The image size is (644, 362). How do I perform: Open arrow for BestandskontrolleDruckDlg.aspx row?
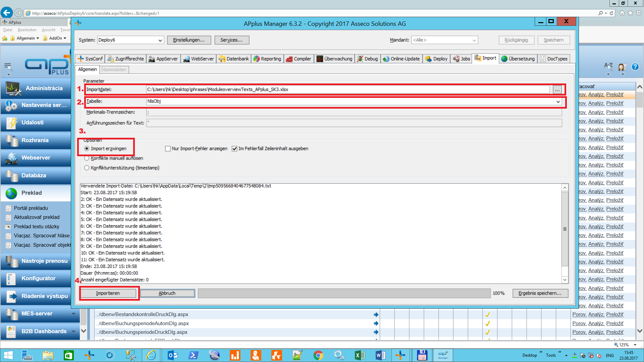[x=376, y=315]
